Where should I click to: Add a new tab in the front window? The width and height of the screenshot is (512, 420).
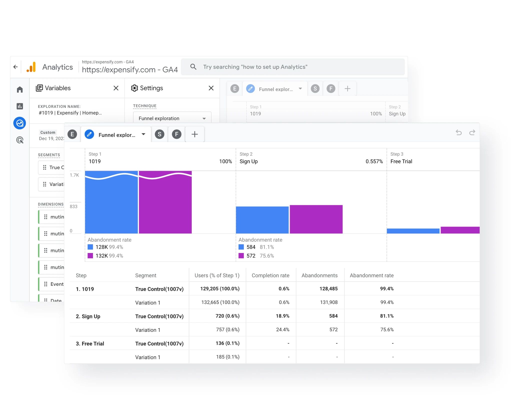click(195, 134)
